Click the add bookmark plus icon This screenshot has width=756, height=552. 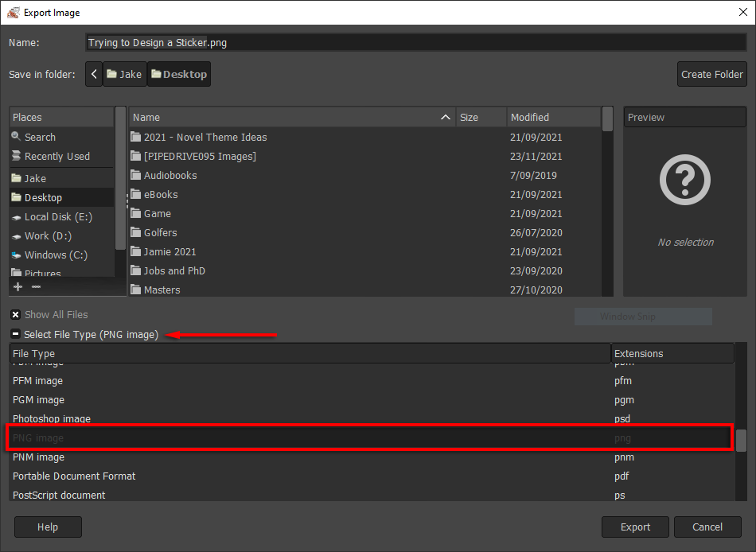tap(18, 286)
